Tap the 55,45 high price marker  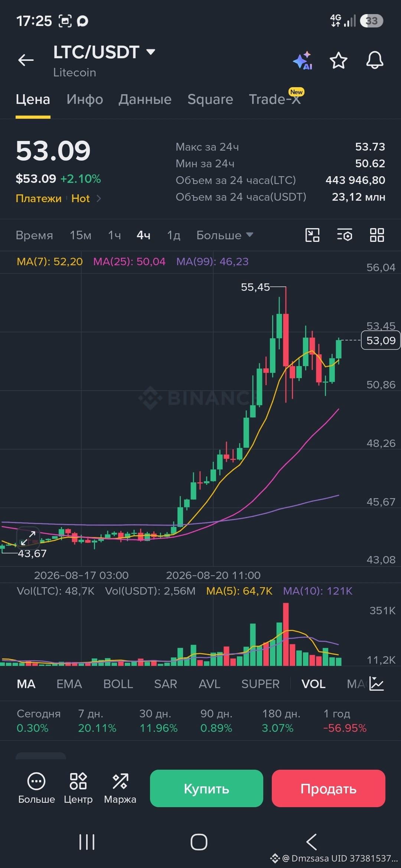click(255, 287)
